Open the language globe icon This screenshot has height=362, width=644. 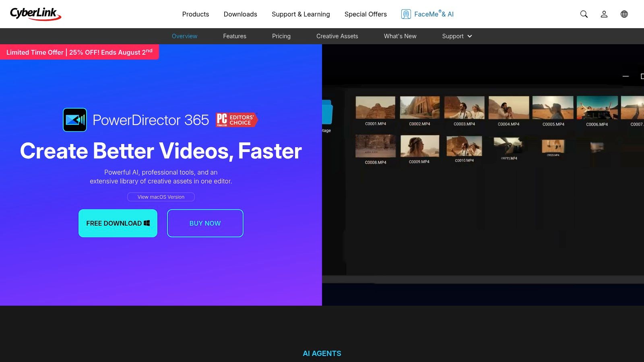tap(624, 14)
